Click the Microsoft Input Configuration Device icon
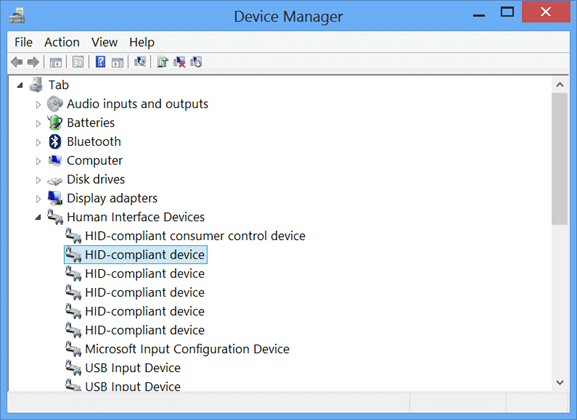The height and width of the screenshot is (420, 577). pyautogui.click(x=73, y=349)
